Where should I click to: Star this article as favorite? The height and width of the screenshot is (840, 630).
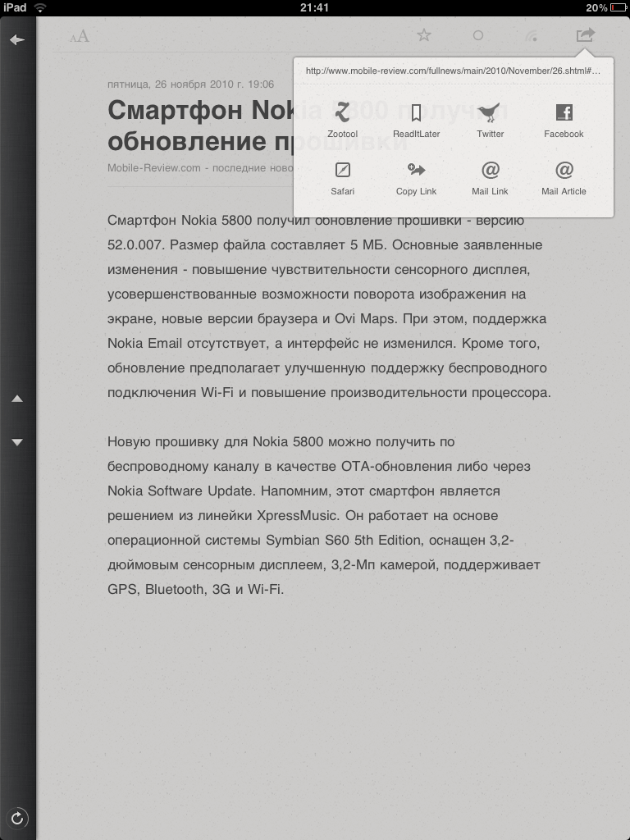pyautogui.click(x=424, y=35)
